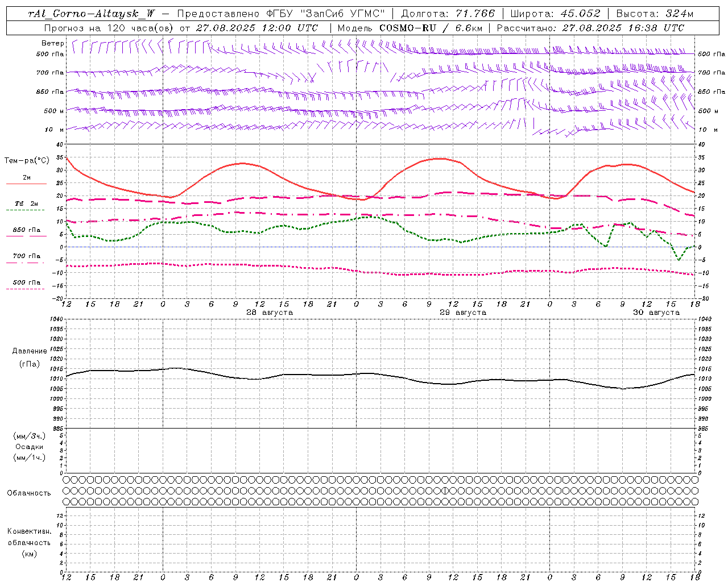This screenshot has width=728, height=582.
Task: Click the 10 м wind level label on the left axis
Action: coord(55,130)
